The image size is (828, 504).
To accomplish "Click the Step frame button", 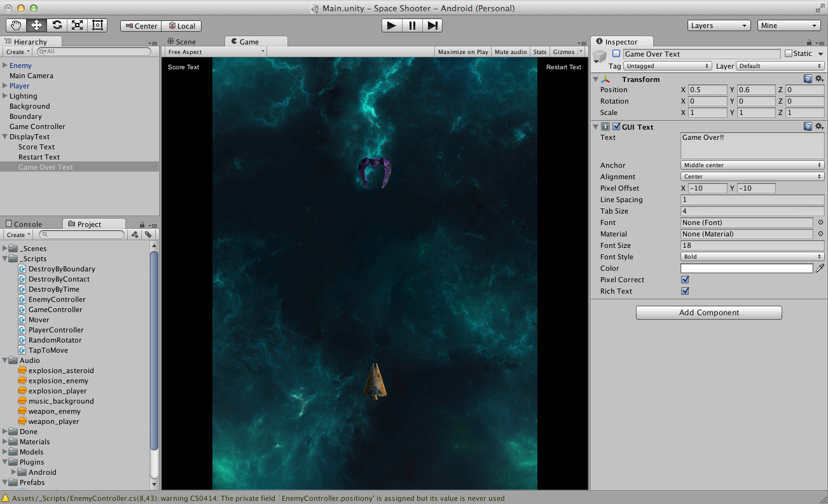I will coord(432,25).
